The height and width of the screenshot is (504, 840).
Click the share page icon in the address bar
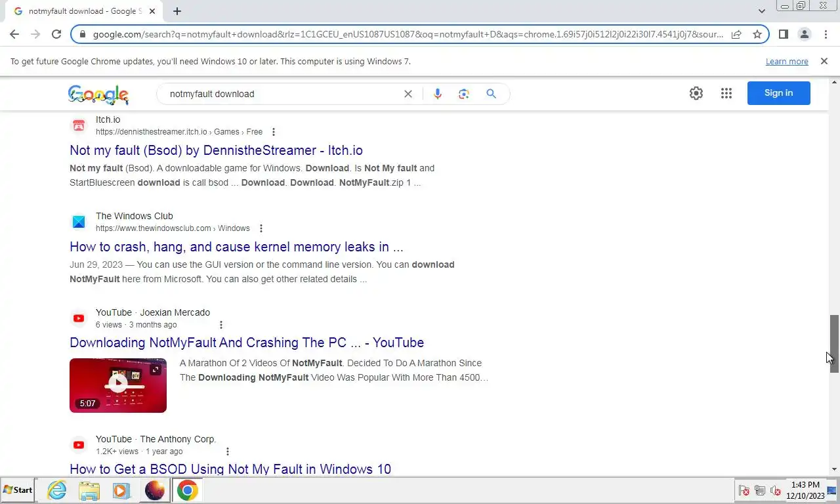pyautogui.click(x=736, y=34)
